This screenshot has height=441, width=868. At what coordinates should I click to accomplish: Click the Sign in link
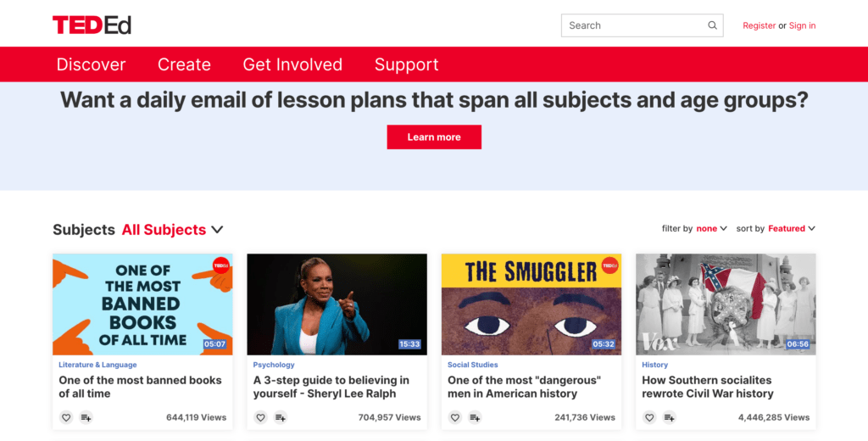point(802,25)
